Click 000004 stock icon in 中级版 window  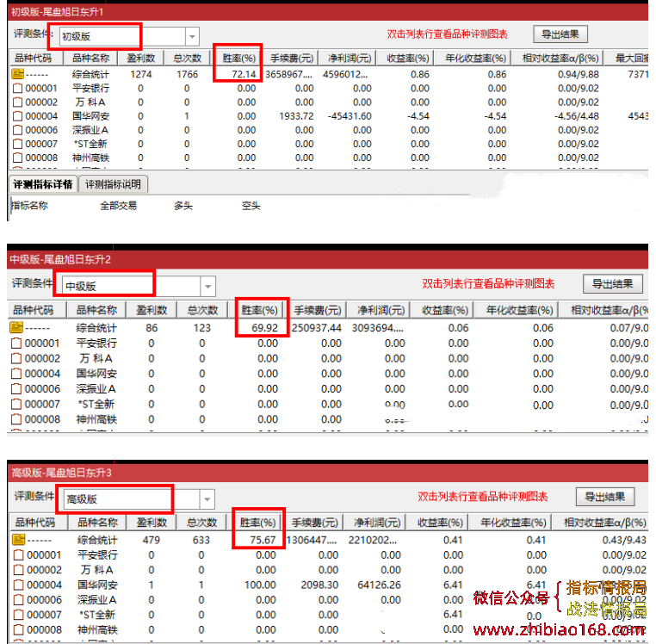coord(16,374)
